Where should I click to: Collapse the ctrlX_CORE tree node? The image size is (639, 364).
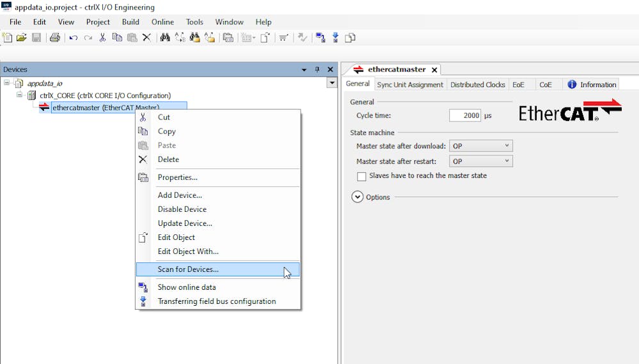(19, 95)
